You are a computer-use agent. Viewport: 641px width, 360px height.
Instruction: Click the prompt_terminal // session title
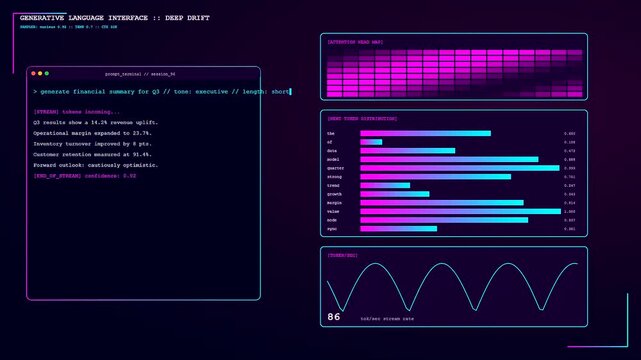coord(140,74)
